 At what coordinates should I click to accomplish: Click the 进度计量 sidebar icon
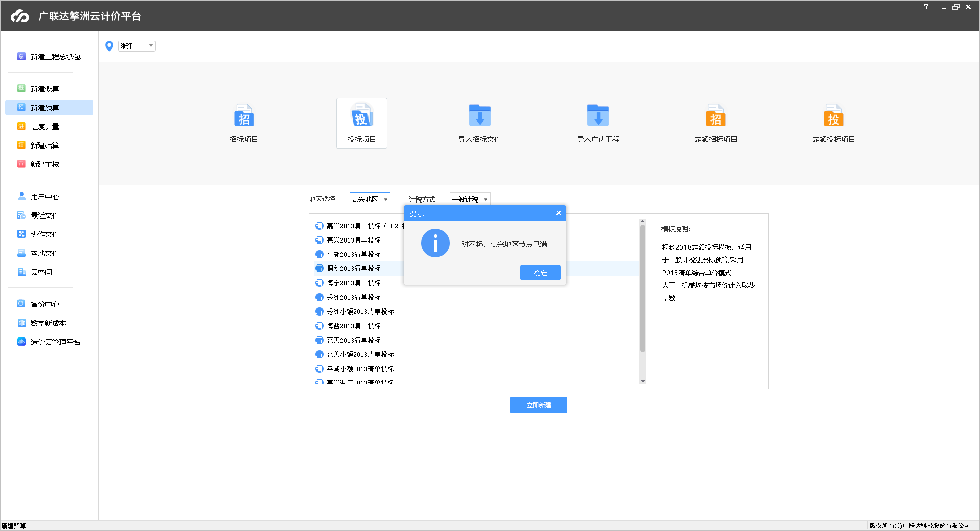pyautogui.click(x=21, y=126)
